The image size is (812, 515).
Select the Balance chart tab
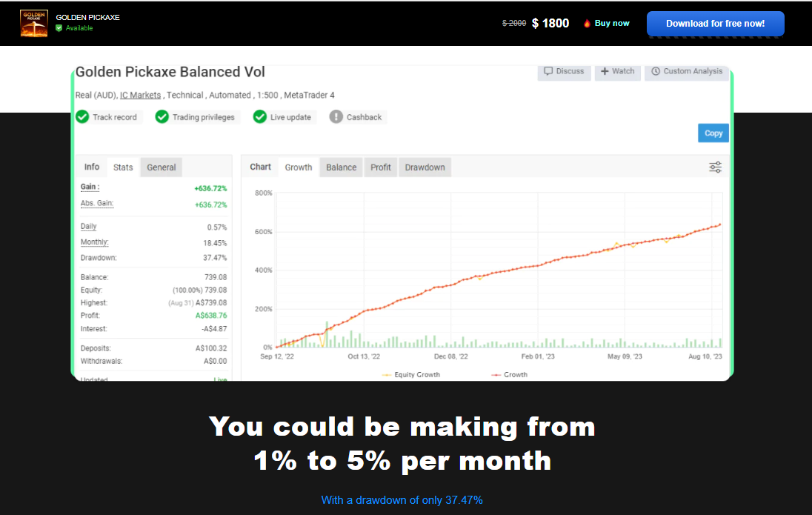point(342,167)
